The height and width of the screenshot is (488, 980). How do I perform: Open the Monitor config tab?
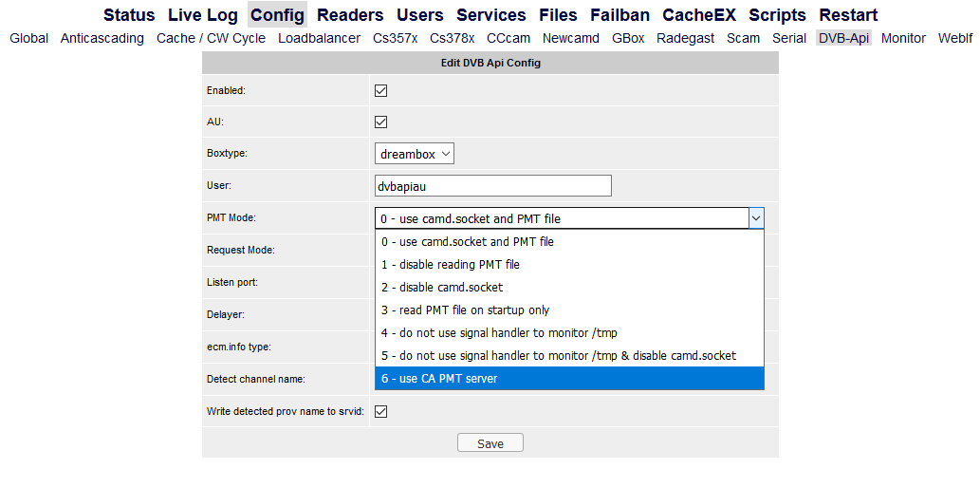pyautogui.click(x=903, y=39)
